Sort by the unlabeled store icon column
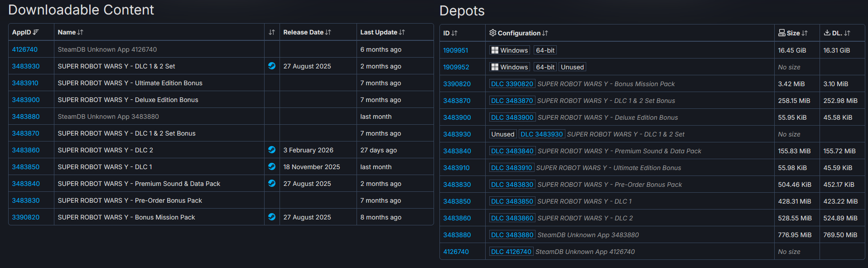 pos(272,32)
